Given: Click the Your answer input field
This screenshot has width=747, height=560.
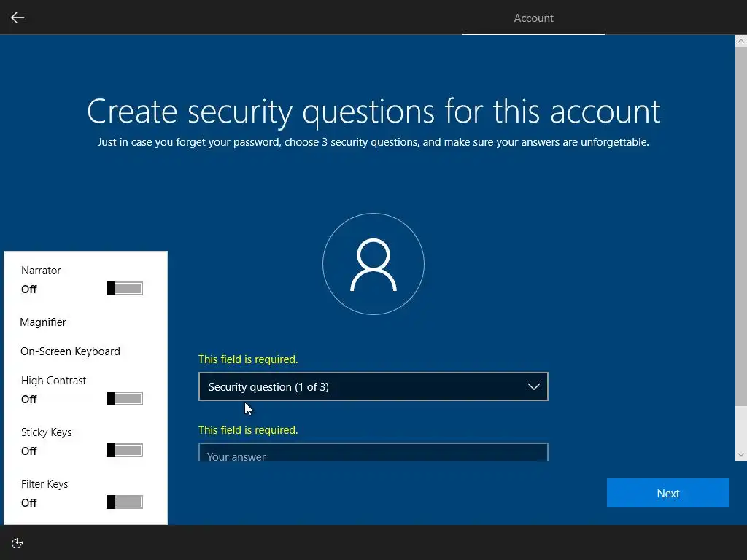Looking at the screenshot, I should tap(373, 452).
